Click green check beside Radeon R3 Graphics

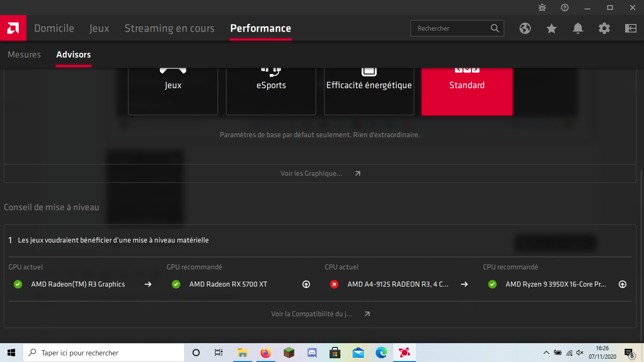pyautogui.click(x=18, y=284)
